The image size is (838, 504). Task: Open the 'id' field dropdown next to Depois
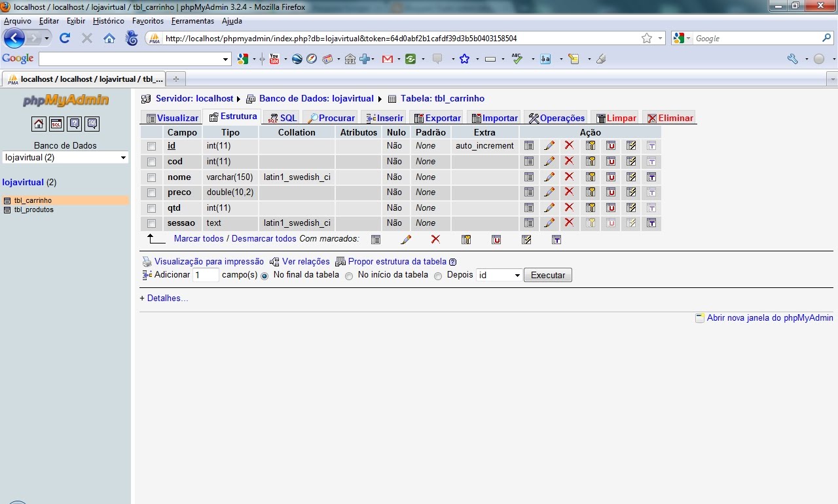pyautogui.click(x=498, y=275)
